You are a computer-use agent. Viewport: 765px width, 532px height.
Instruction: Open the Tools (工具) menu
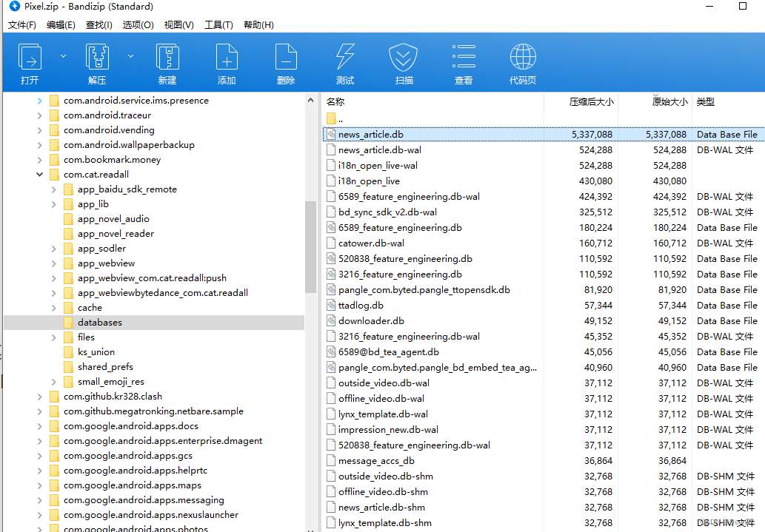pyautogui.click(x=218, y=25)
